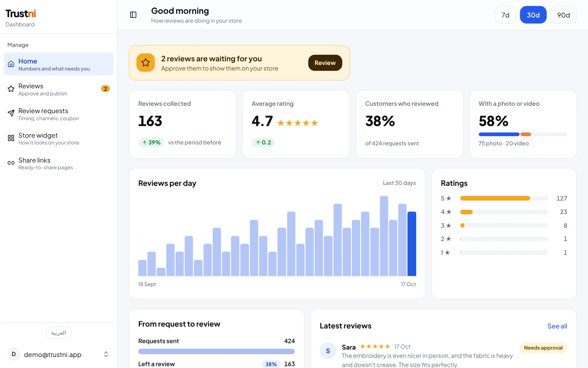Click the Reviews collected card

click(183, 124)
